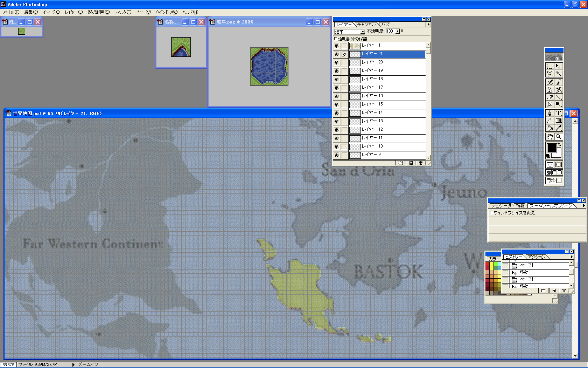Open the フィルタ menu
Viewport: 588px width, 368px height.
(123, 12)
